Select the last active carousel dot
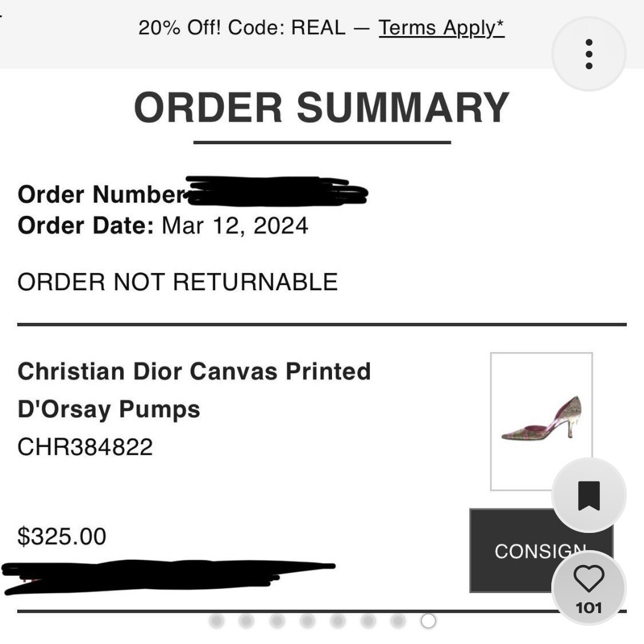This screenshot has width=644, height=644. [428, 621]
